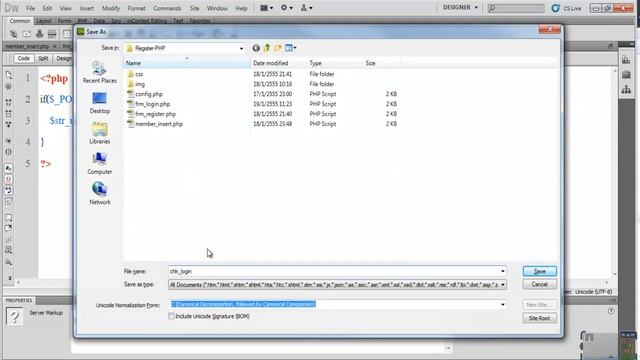Click the Named Anchor icon in Insert bar
This screenshot has height=360, width=640.
click(x=39, y=34)
